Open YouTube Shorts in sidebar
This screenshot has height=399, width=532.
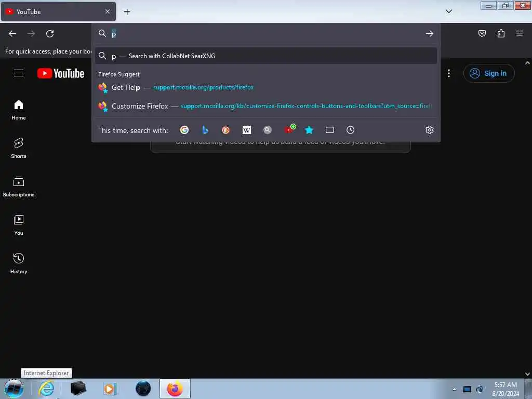tap(19, 148)
